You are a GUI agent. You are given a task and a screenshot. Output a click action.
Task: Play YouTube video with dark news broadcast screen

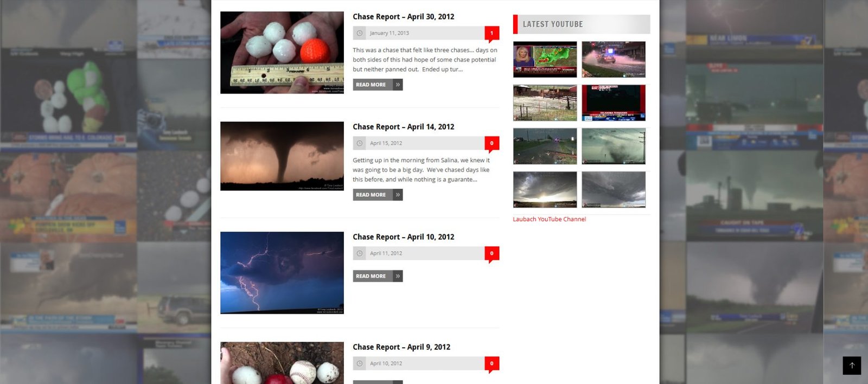coord(614,103)
